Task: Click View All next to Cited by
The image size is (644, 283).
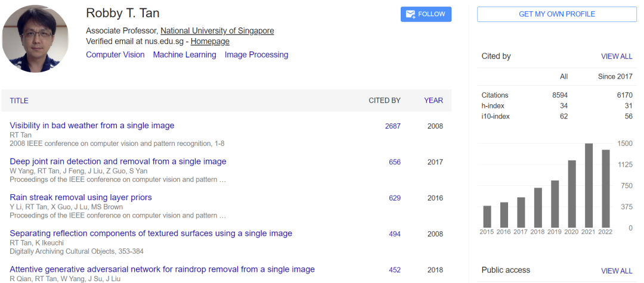Action: (617, 57)
